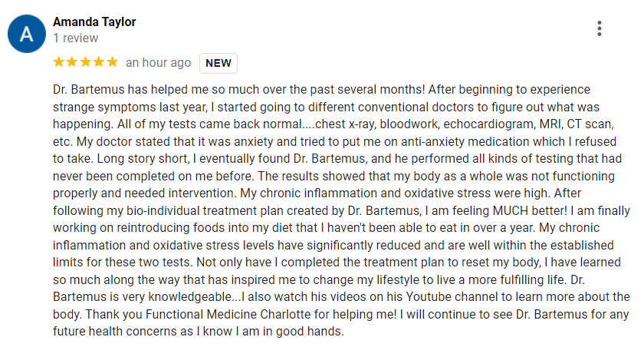The image size is (644, 347).
Task: Open the three-dot review options menu
Action: pyautogui.click(x=599, y=29)
